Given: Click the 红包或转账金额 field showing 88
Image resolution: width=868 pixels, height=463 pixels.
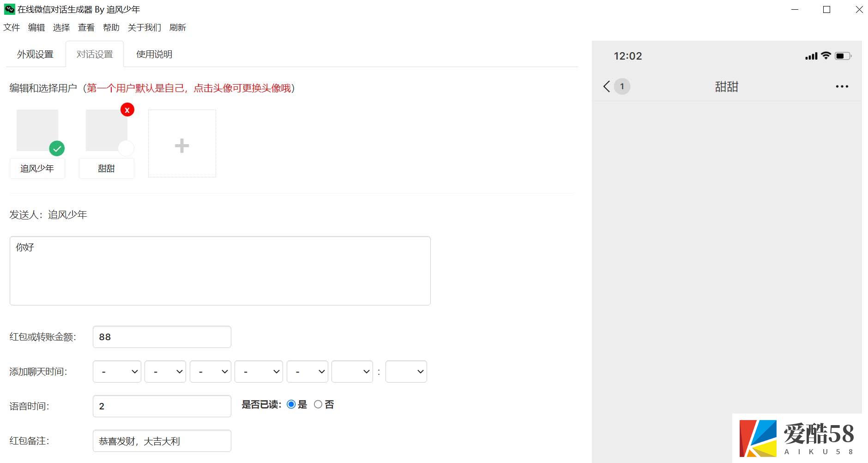Looking at the screenshot, I should pos(162,337).
